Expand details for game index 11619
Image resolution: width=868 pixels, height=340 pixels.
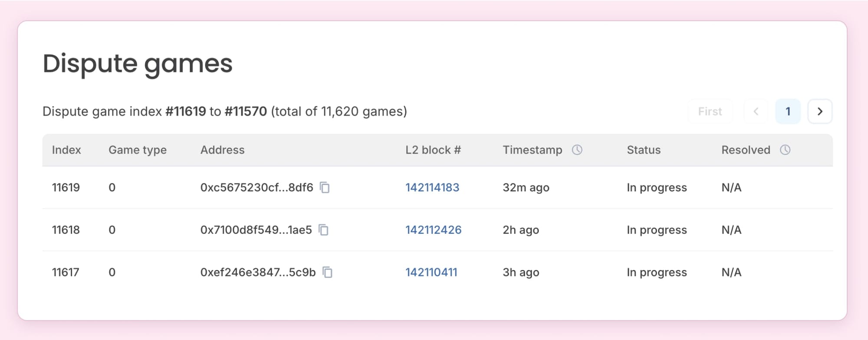tap(66, 187)
